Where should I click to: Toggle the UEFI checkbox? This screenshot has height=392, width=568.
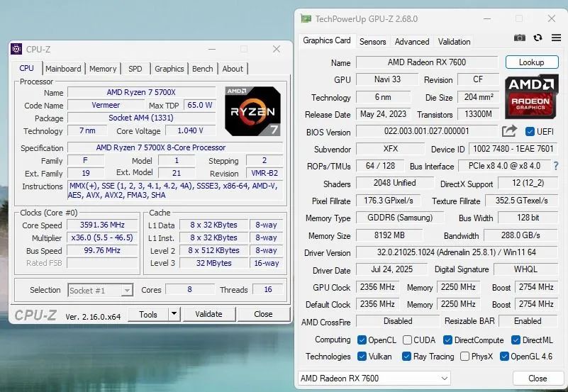pos(530,132)
